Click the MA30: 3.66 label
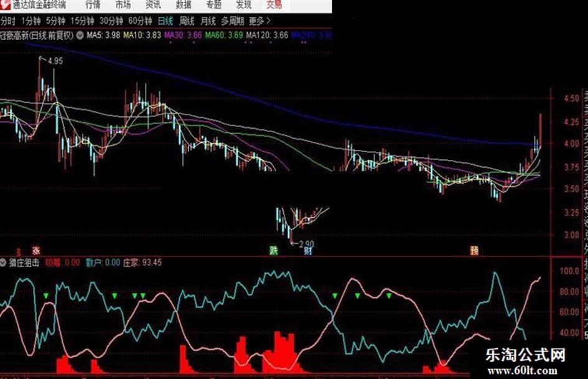Screen dimensions: 588x379 coord(183,35)
